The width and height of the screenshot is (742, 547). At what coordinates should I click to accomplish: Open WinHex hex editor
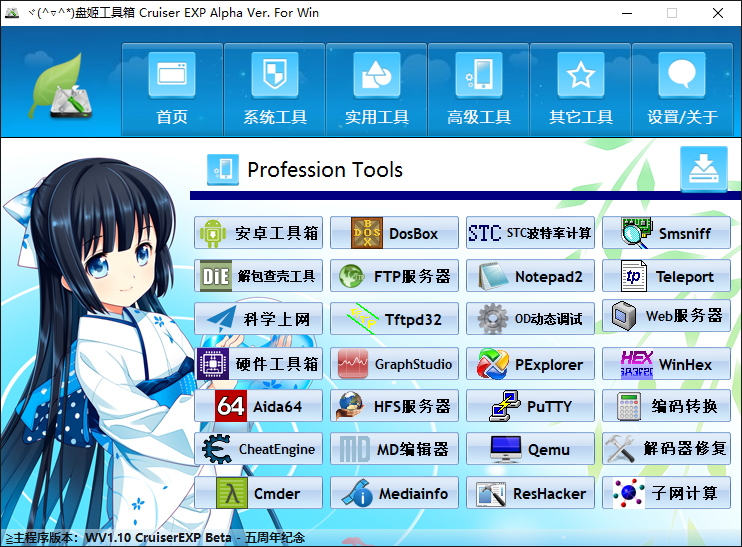[666, 363]
